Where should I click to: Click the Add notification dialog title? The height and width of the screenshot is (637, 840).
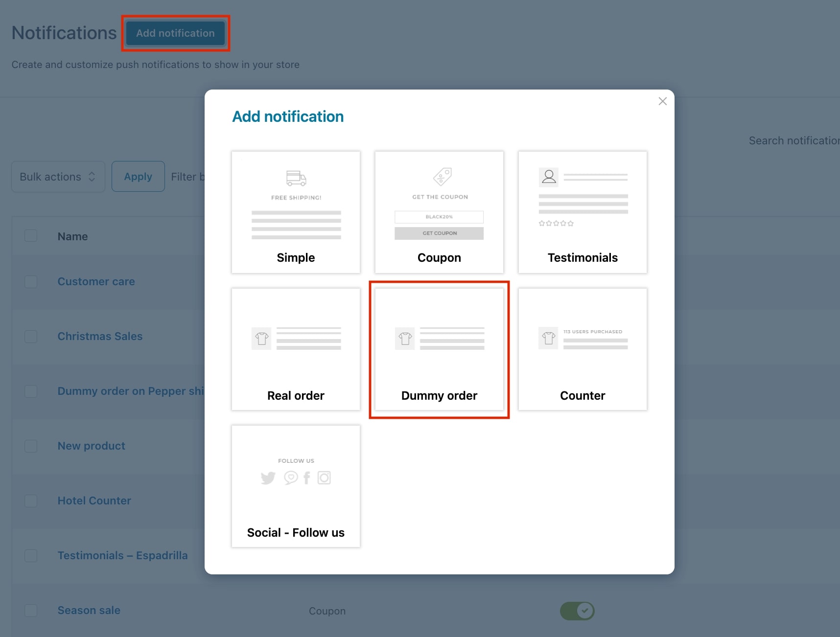[x=288, y=116]
